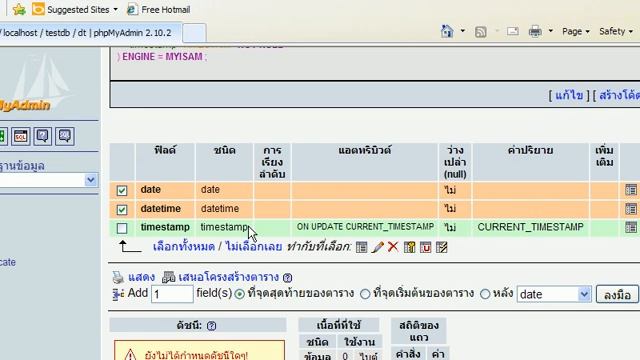Screen dimensions: 640x360
Task: Click the RSS feeds icon
Action: coord(480,32)
